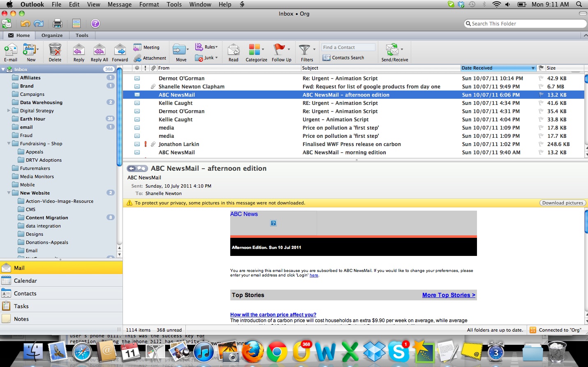This screenshot has height=367, width=588.
Task: Undo the last action in toolbar
Action: pyautogui.click(x=25, y=23)
